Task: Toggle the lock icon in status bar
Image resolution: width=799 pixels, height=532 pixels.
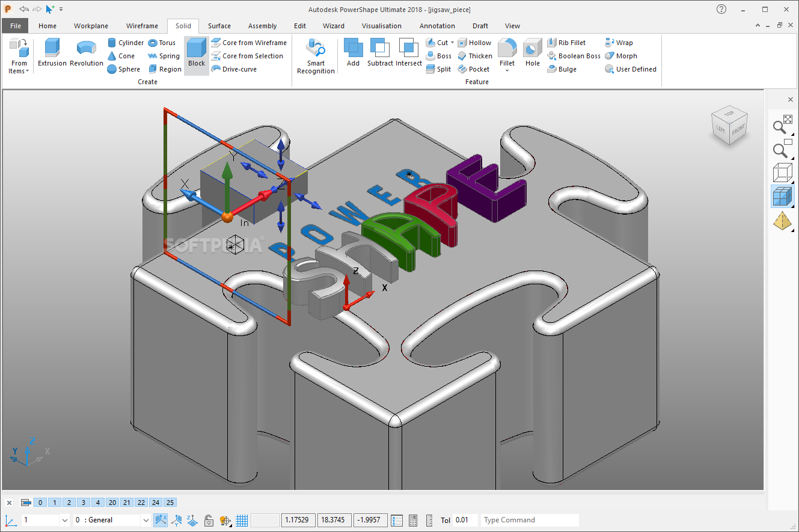Action: click(209, 521)
